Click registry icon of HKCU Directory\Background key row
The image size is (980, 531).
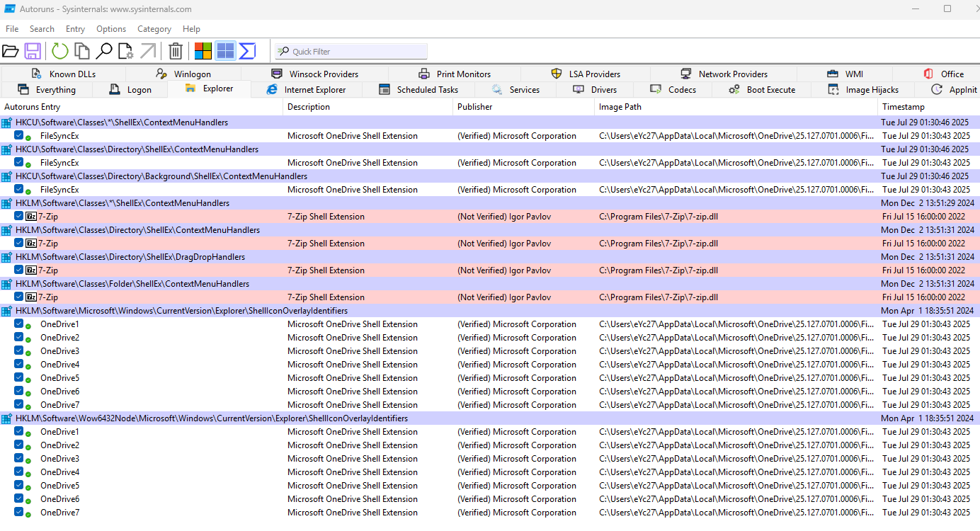pos(7,176)
